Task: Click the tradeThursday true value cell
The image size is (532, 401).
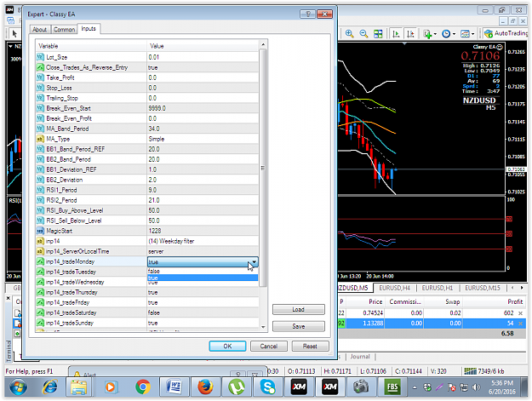Action: pyautogui.click(x=203, y=292)
